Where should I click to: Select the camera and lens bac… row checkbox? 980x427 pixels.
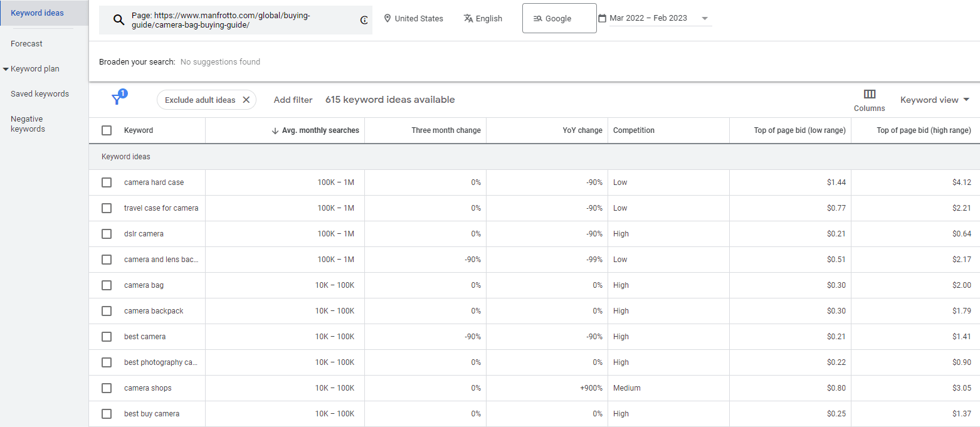point(107,260)
